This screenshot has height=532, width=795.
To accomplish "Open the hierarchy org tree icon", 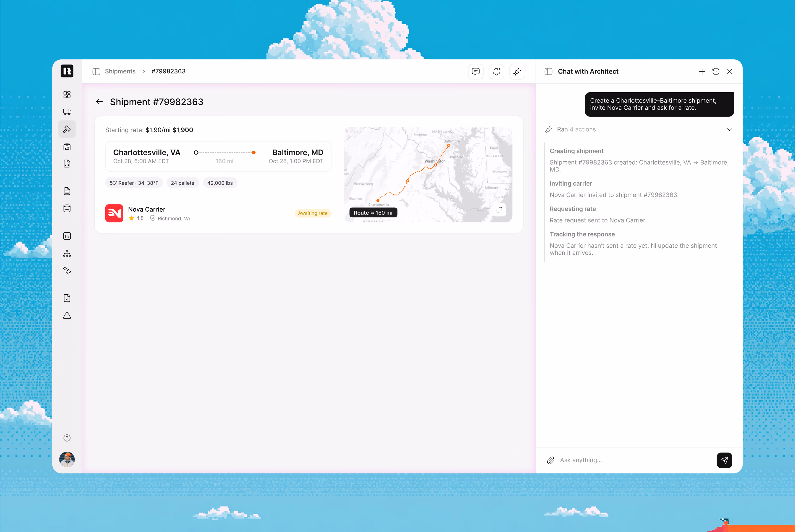I will [x=67, y=254].
